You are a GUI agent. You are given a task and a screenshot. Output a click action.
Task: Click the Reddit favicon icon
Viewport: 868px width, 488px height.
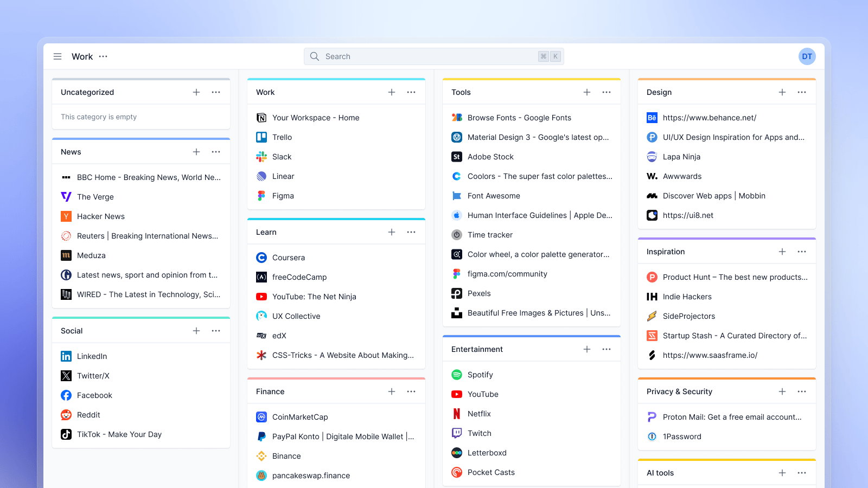pyautogui.click(x=66, y=415)
